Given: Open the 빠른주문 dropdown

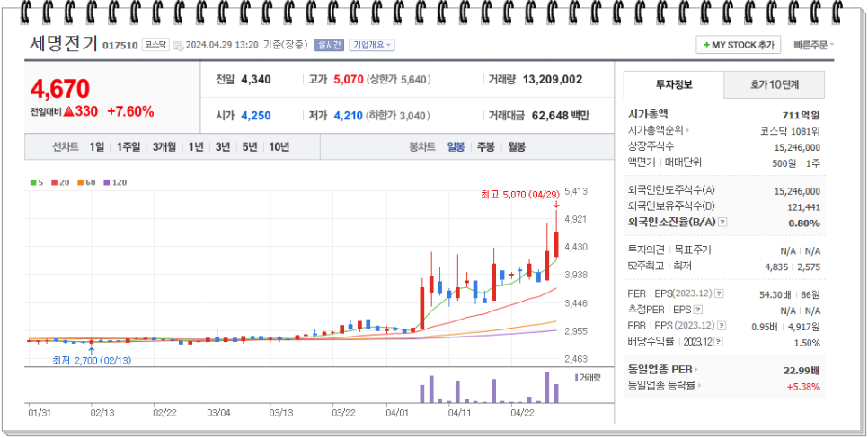Looking at the screenshot, I should (x=814, y=45).
